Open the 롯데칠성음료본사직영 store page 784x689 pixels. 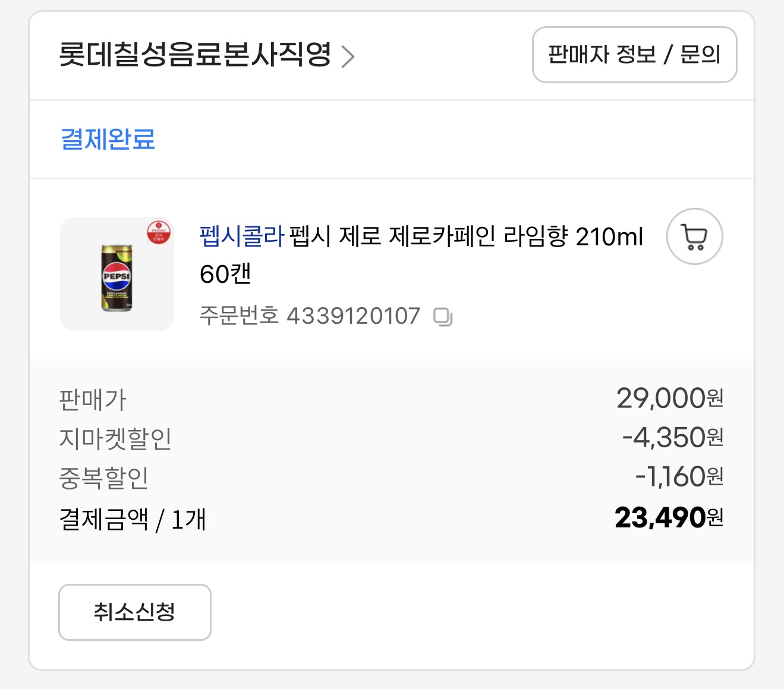point(195,55)
